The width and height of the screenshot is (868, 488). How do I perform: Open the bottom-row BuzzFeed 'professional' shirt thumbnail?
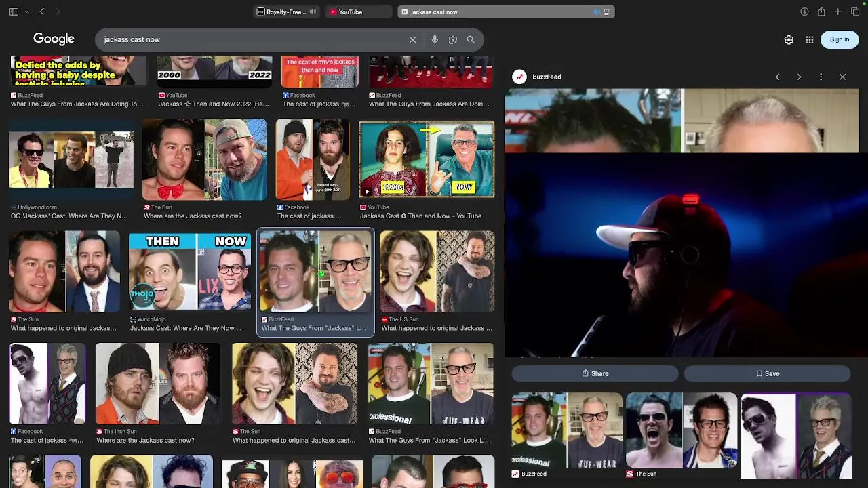pos(431,384)
